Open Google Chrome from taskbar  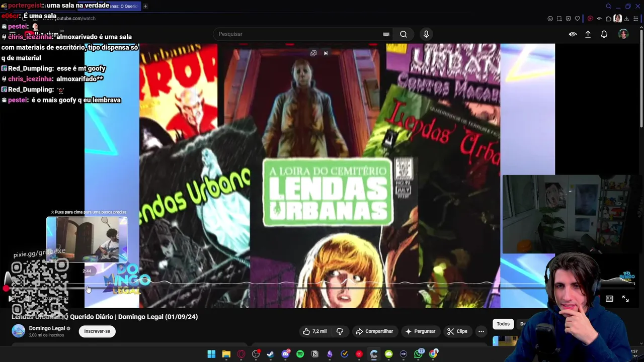point(433,354)
